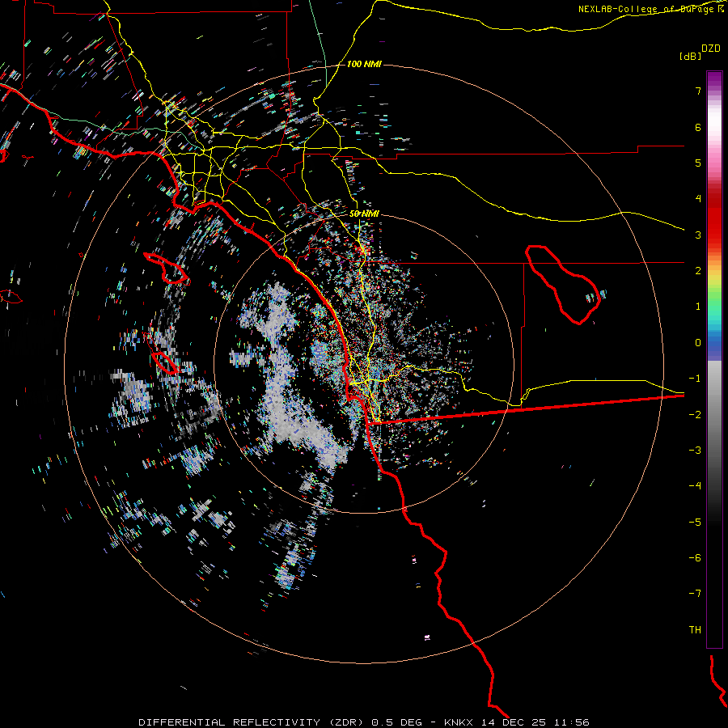Click the radar product caption at the bottom

click(x=364, y=722)
